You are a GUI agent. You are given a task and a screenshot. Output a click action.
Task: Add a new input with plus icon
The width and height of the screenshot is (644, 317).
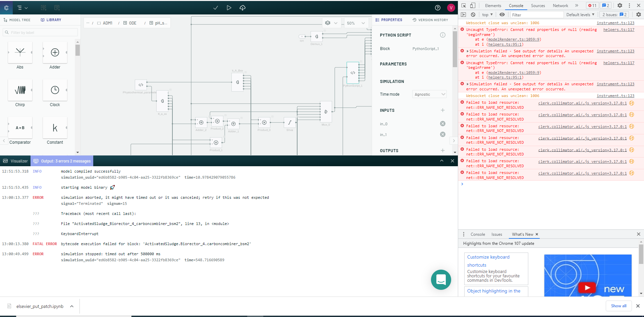443,110
